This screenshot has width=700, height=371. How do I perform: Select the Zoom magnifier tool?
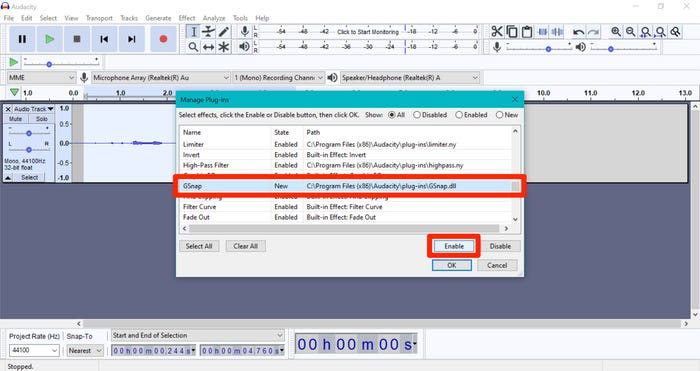pos(193,46)
